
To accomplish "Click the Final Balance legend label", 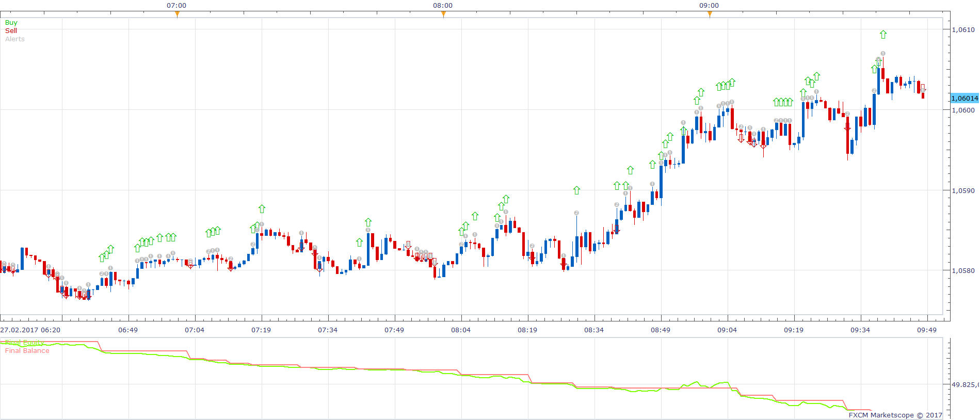I will [x=27, y=351].
